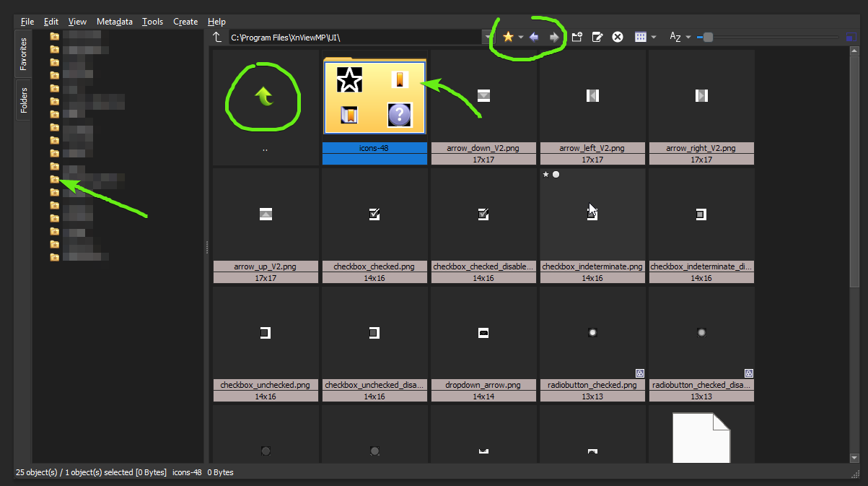The width and height of the screenshot is (868, 486).
Task: Select the checkbox_indeterminate_di... thumbnail
Action: pos(701,226)
